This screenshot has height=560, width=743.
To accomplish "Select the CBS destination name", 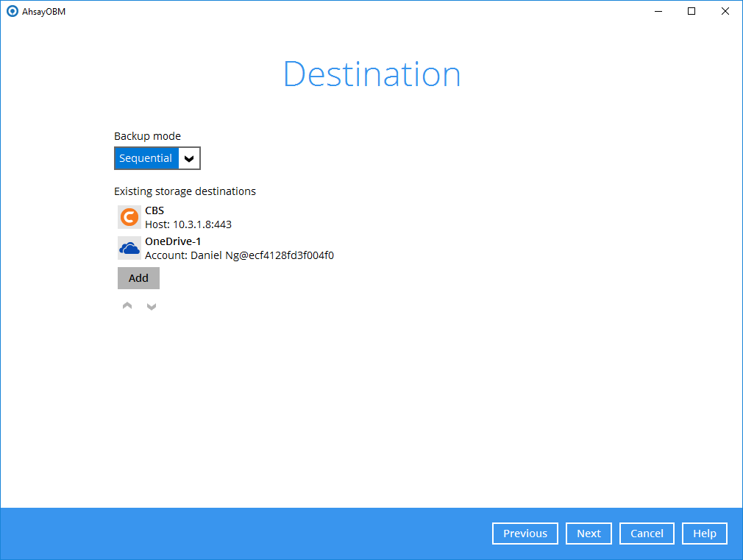I will (x=154, y=210).
